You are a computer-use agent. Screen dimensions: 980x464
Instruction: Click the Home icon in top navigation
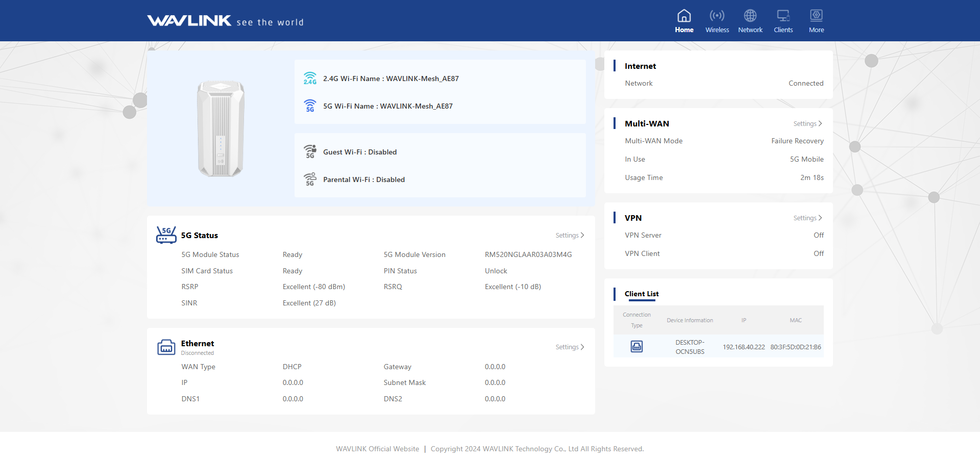[684, 16]
